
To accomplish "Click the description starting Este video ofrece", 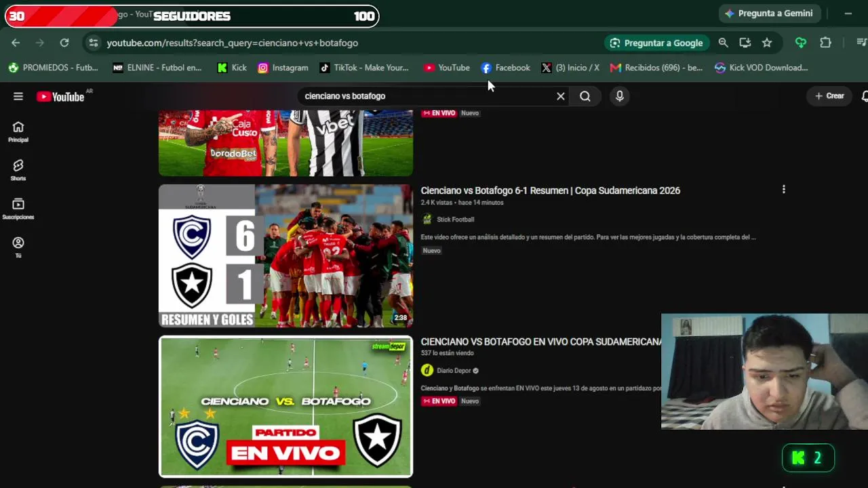I will point(588,237).
